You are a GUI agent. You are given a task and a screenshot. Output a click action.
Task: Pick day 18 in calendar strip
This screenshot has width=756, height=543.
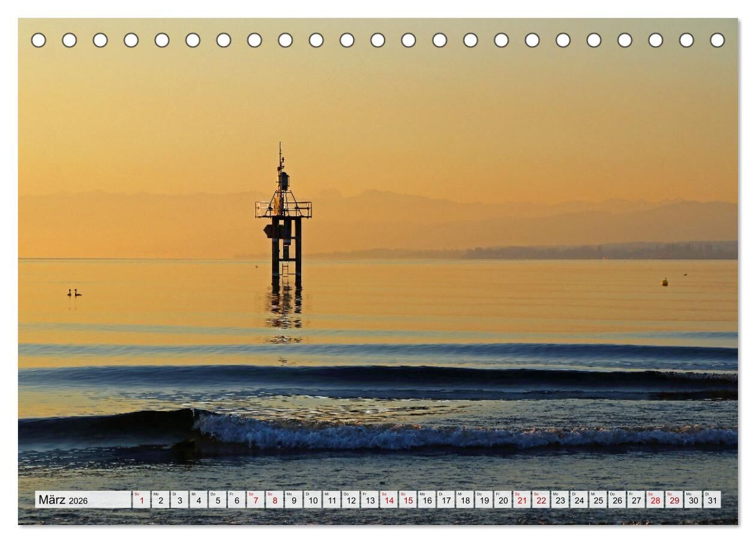pyautogui.click(x=465, y=500)
